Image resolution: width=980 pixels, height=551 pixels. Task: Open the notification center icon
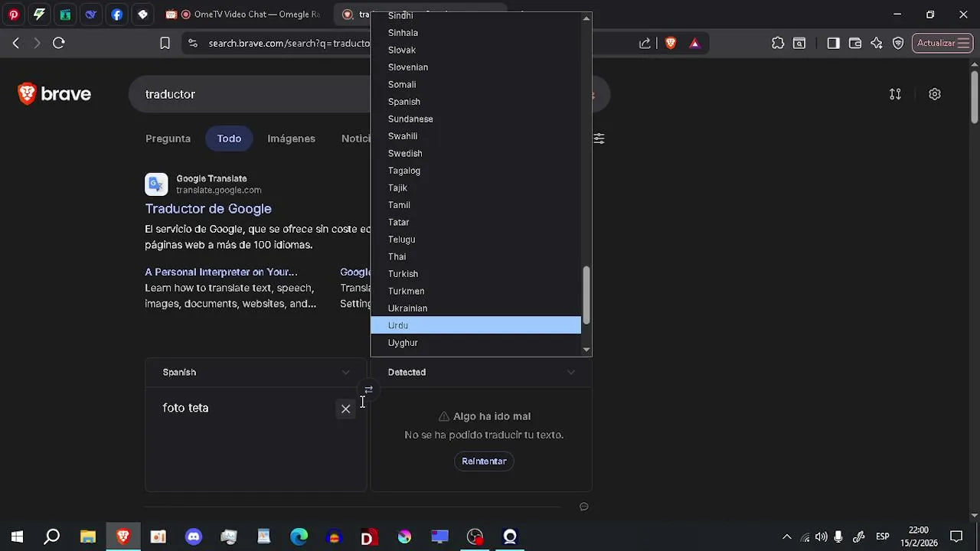click(956, 536)
